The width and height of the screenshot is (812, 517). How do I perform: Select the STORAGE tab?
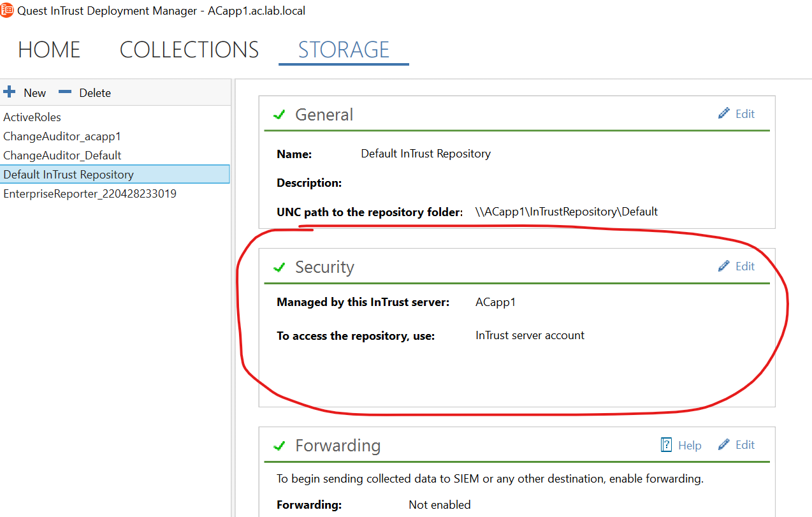(344, 50)
